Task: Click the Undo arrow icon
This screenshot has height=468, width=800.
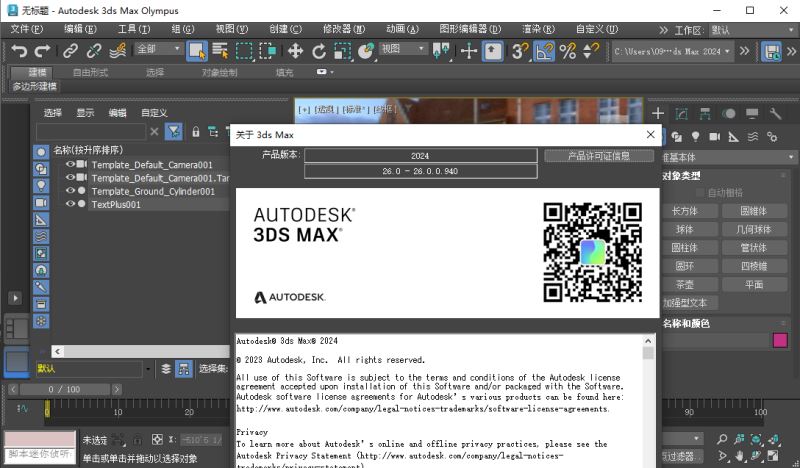Action: [19, 51]
